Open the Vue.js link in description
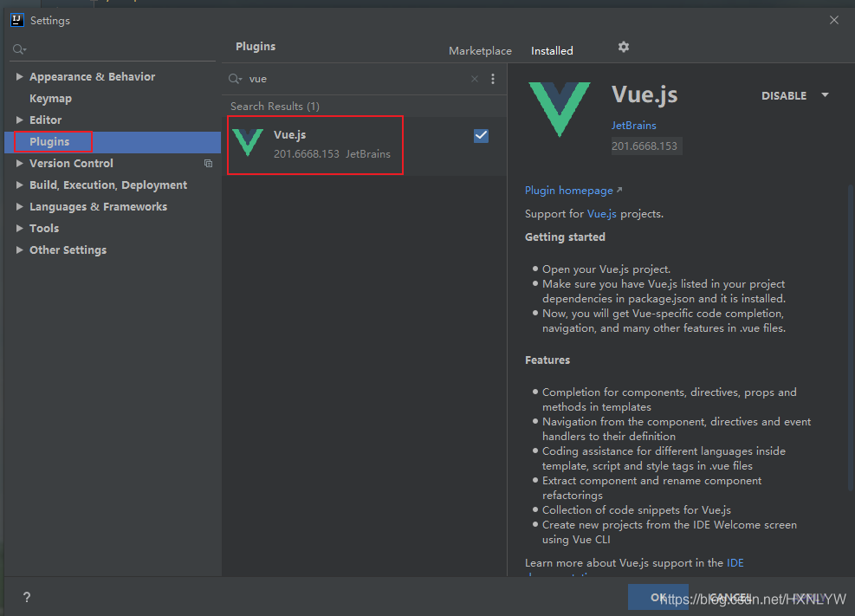The width and height of the screenshot is (855, 616). coord(601,214)
